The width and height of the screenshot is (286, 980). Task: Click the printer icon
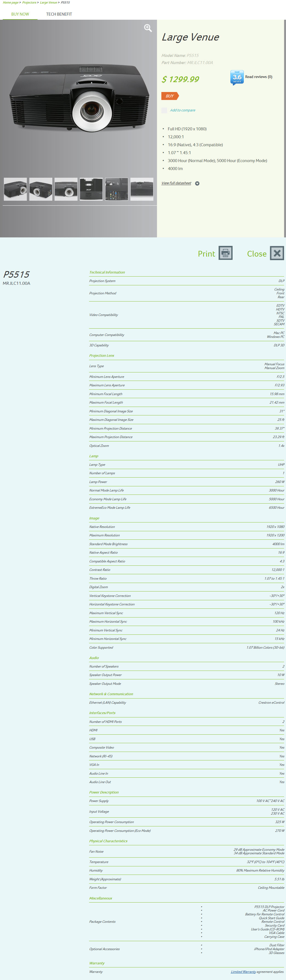pos(225,253)
